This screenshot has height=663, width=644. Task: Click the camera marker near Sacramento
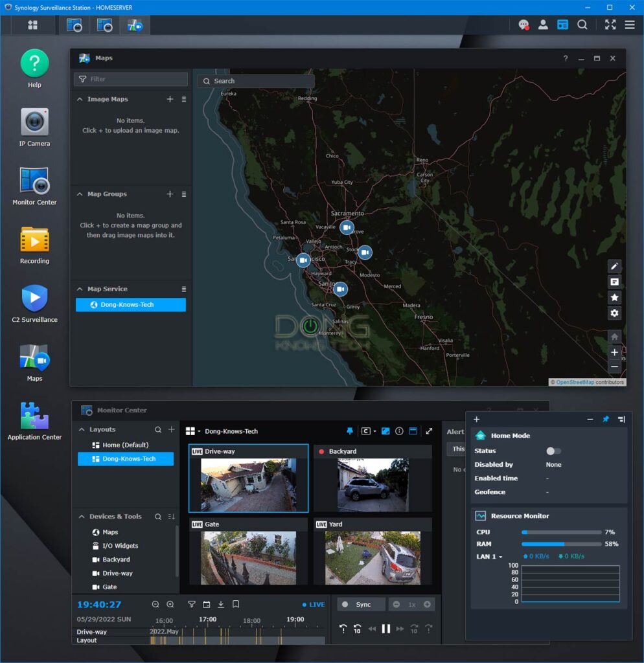[x=347, y=227]
